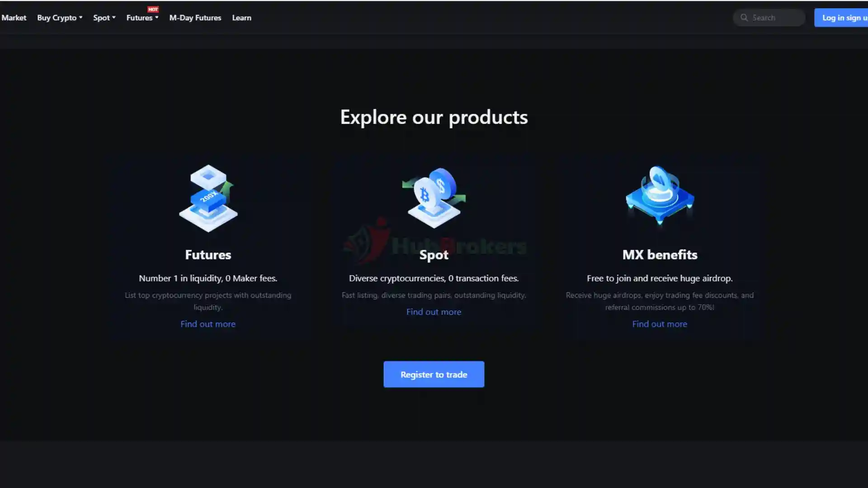Go to the Learn menu item
Screen dimensions: 868x488
pos(241,18)
